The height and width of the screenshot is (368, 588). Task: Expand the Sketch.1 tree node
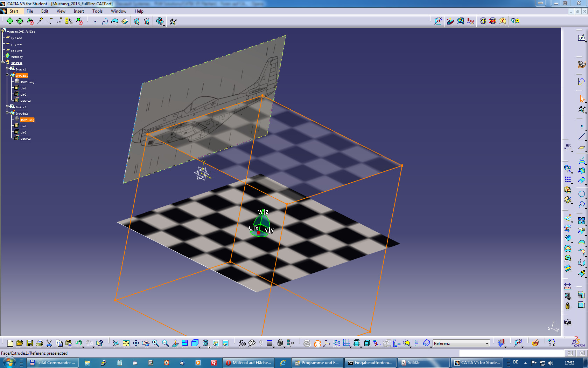tap(8, 68)
